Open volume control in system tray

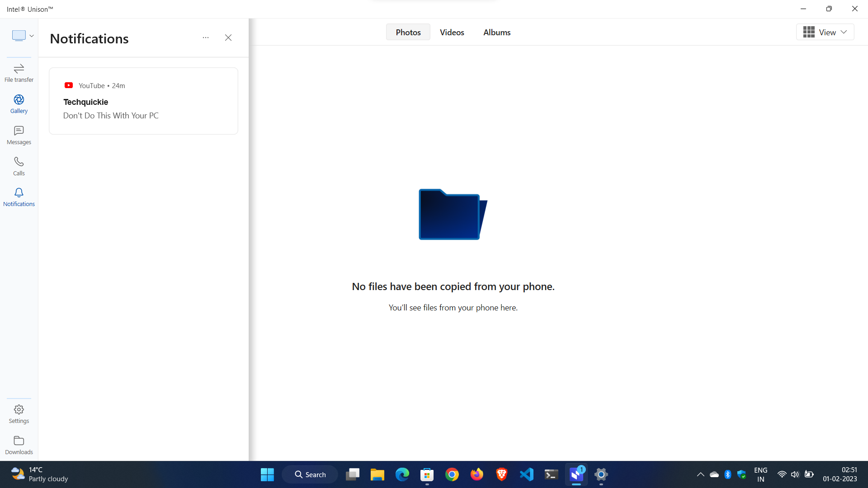click(795, 474)
